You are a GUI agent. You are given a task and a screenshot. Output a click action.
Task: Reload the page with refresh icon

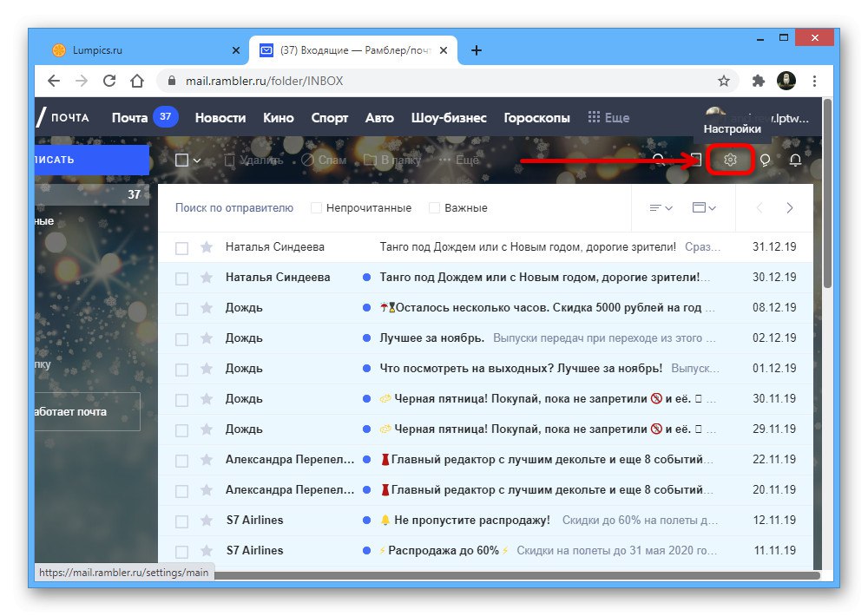pyautogui.click(x=109, y=81)
